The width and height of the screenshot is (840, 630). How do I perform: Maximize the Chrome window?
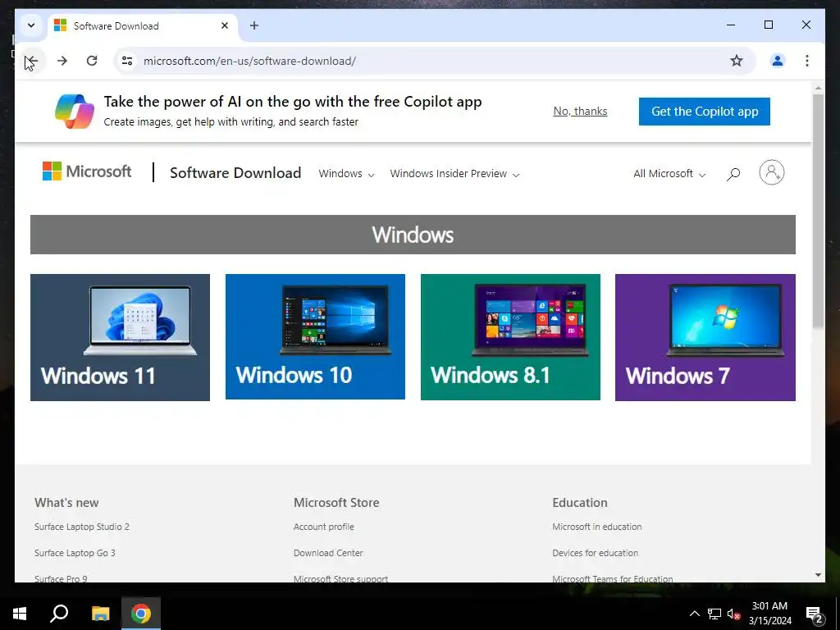(x=768, y=25)
